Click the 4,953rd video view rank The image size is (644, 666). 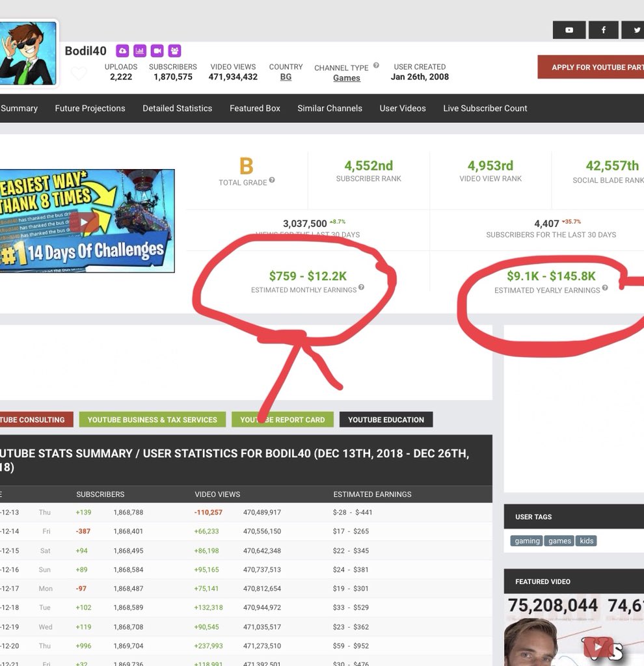[x=490, y=166]
